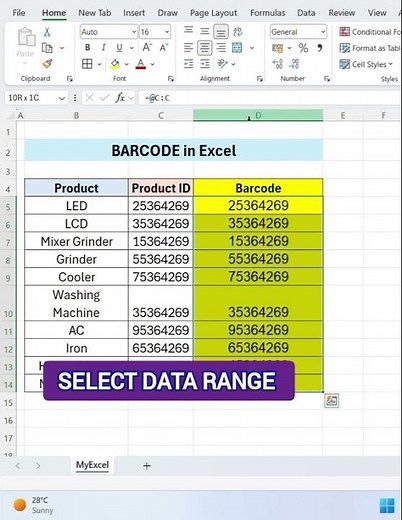Open Merge and Center dropdown arrow
Screen dimensions: 402x520
(x=252, y=48)
